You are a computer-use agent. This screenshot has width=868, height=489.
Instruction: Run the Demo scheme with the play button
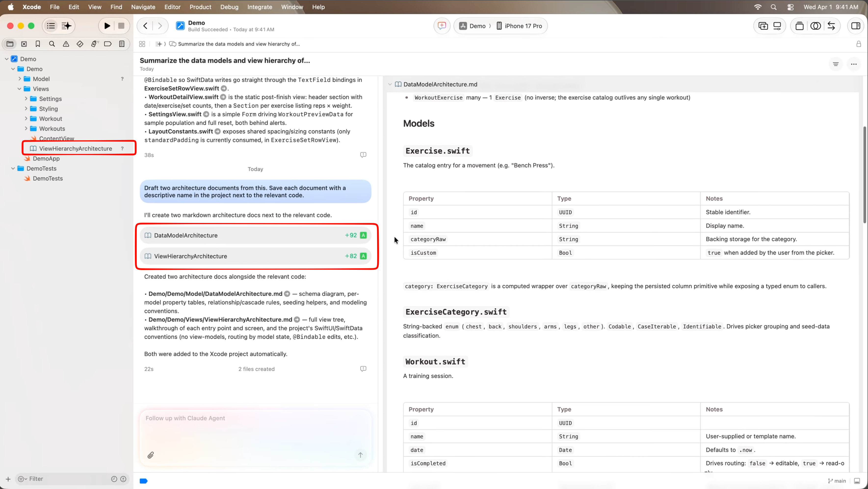click(x=107, y=26)
